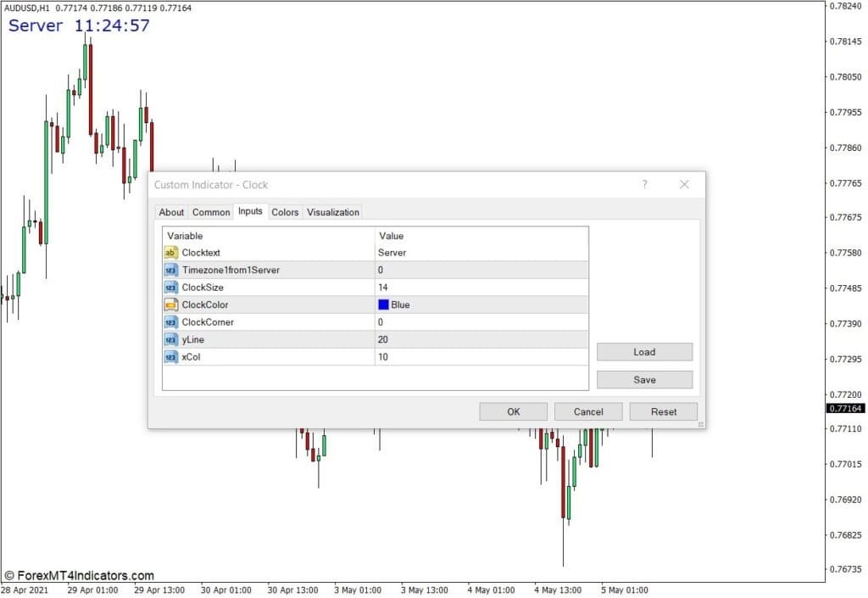
Task: Switch to the About tab
Action: (x=171, y=212)
